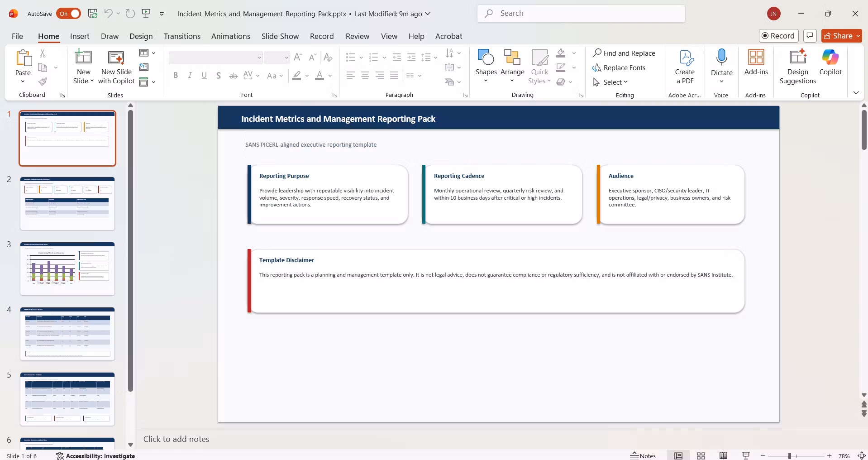The width and height of the screenshot is (868, 460).
Task: Toggle AutoSave switch off
Action: pos(69,14)
